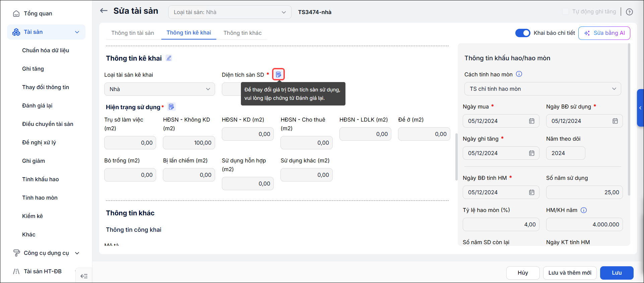Click the note icon beside Hiện trạng sử dụng

171,107
